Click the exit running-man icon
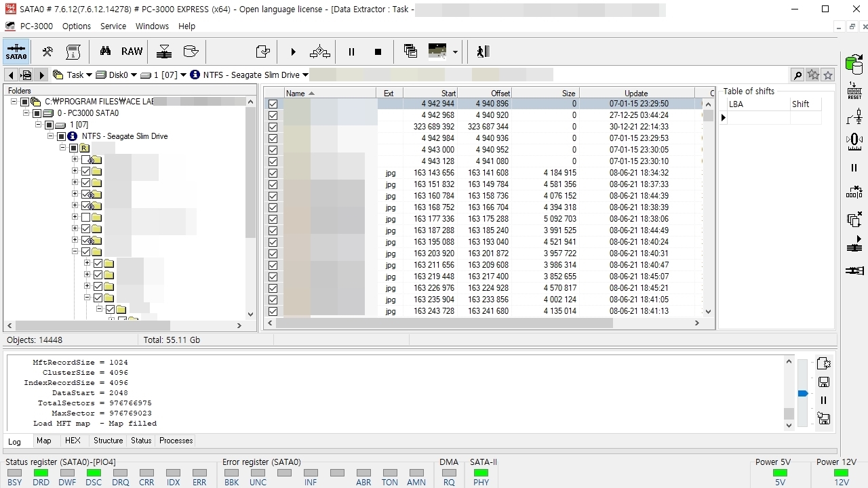The width and height of the screenshot is (868, 488). tap(482, 52)
